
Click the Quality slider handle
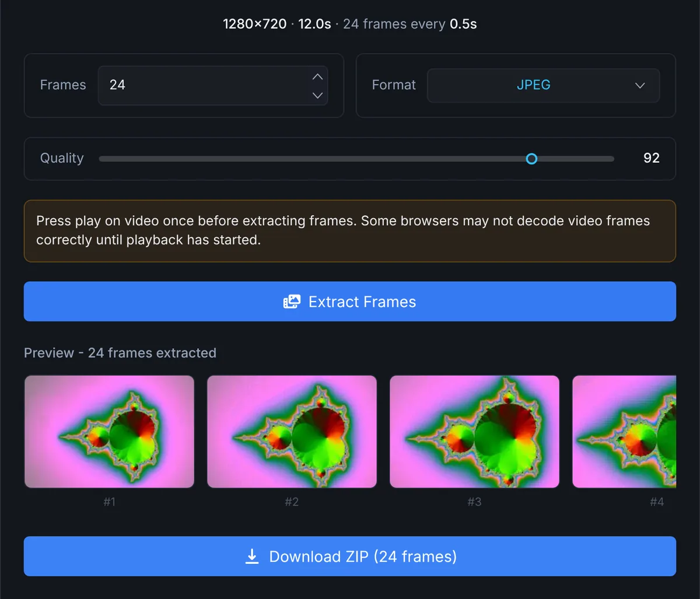click(x=531, y=159)
